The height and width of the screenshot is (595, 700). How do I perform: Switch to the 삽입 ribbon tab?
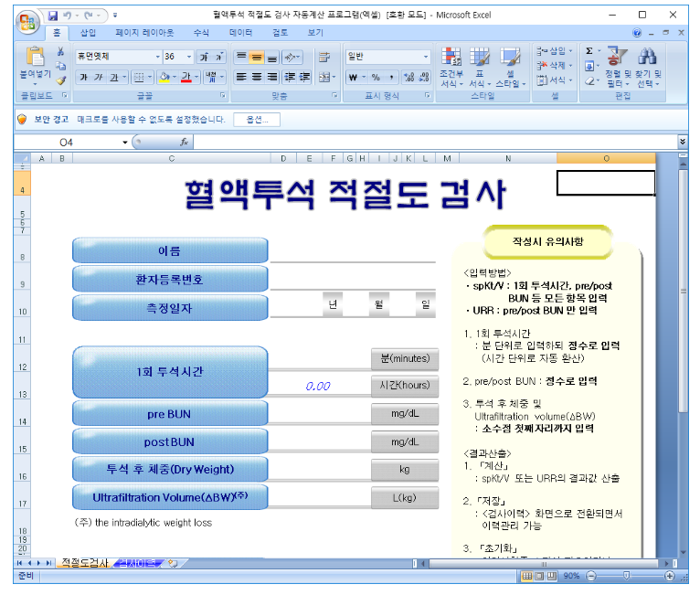[88, 33]
